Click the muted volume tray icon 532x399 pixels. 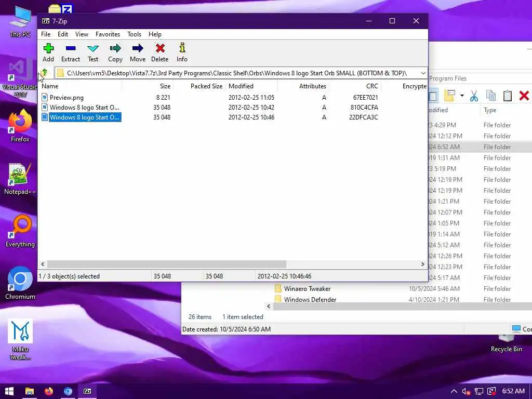(466, 392)
